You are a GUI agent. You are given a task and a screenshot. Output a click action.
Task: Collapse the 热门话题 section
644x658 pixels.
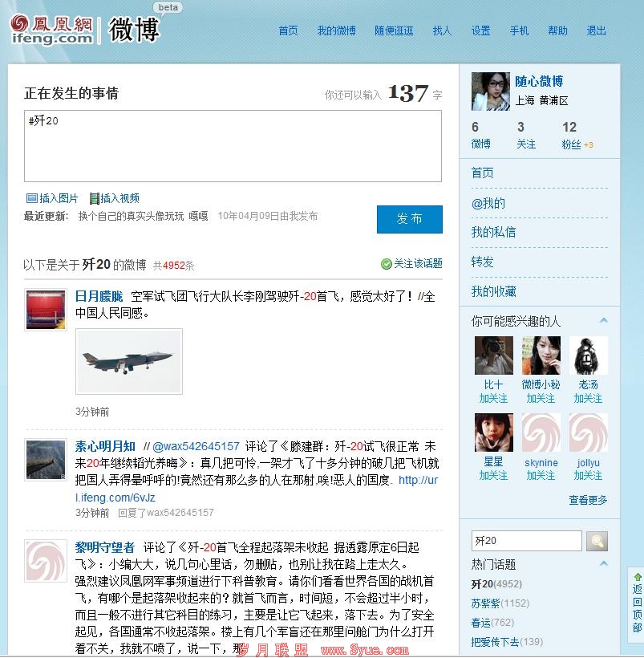click(603, 563)
